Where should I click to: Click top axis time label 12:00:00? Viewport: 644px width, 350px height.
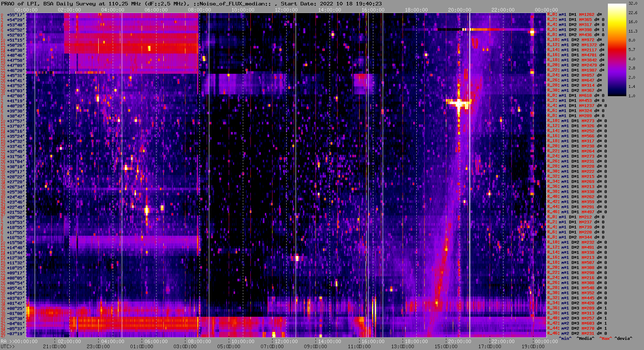(286, 10)
